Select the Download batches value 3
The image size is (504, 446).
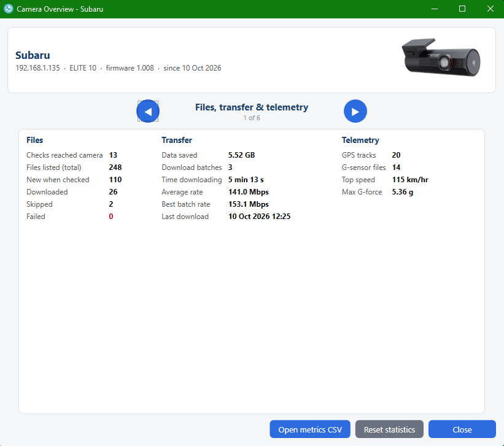click(230, 167)
